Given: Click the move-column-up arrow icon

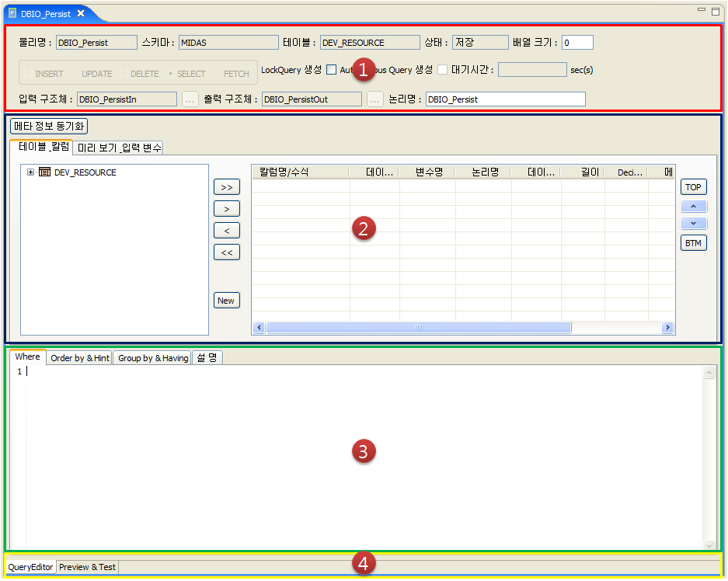Looking at the screenshot, I should [x=693, y=205].
